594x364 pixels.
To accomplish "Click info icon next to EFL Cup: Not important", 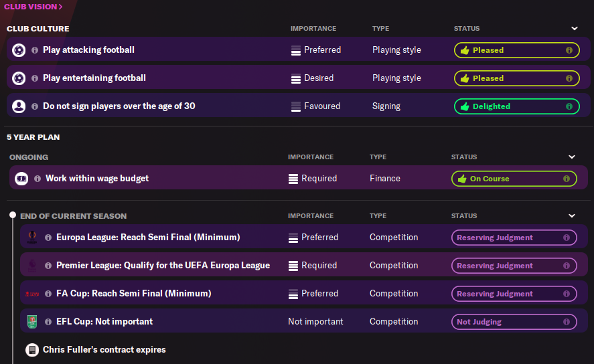I will tap(48, 322).
